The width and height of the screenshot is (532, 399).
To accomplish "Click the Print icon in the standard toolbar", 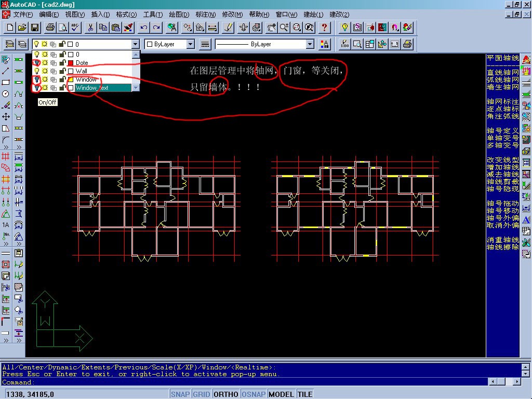I will 50,28.
